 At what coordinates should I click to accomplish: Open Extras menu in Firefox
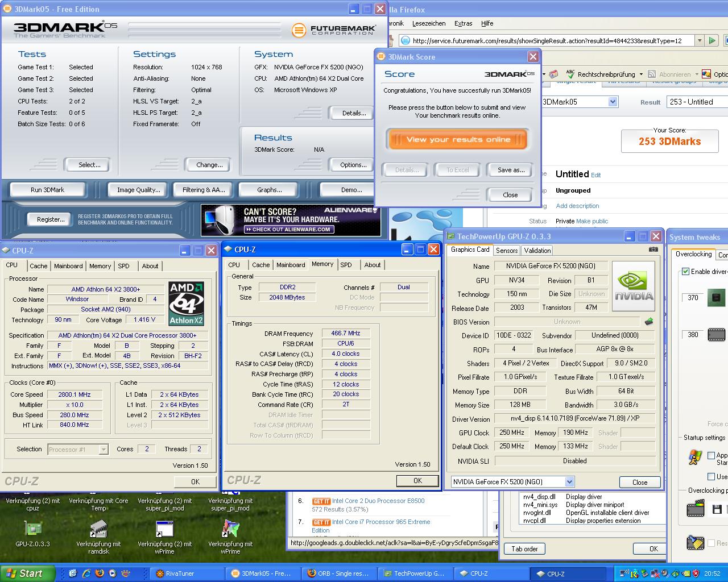464,23
